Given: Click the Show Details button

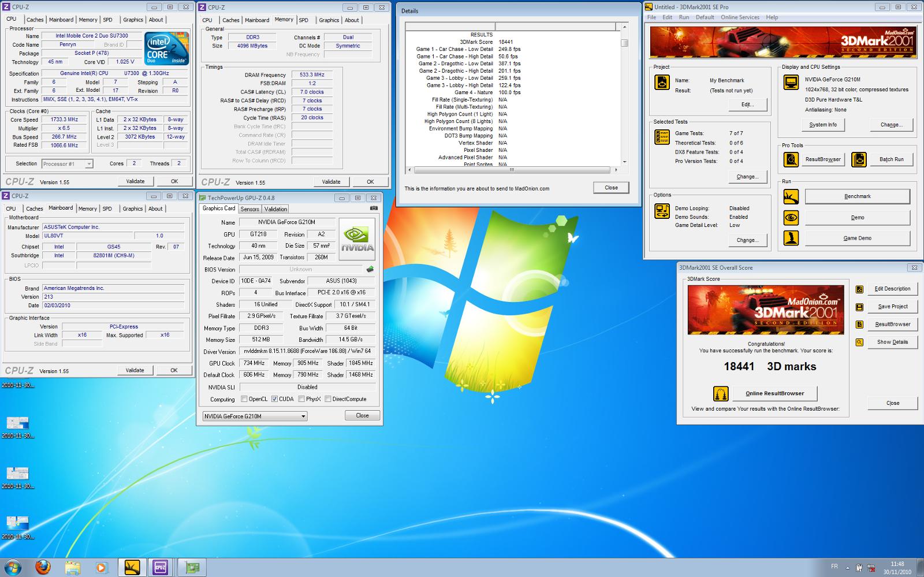Looking at the screenshot, I should [x=892, y=342].
